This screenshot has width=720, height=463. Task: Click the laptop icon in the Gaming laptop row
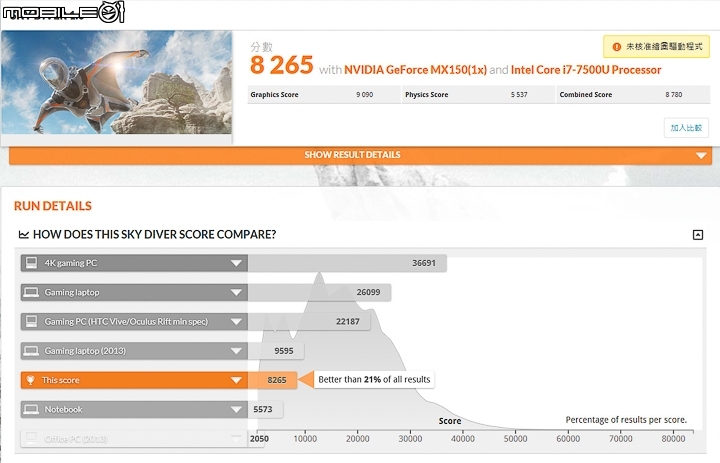coord(31,292)
